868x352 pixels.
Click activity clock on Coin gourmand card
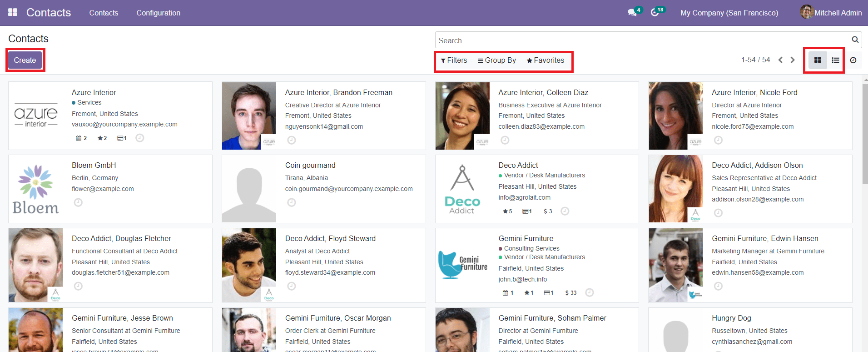[292, 202]
